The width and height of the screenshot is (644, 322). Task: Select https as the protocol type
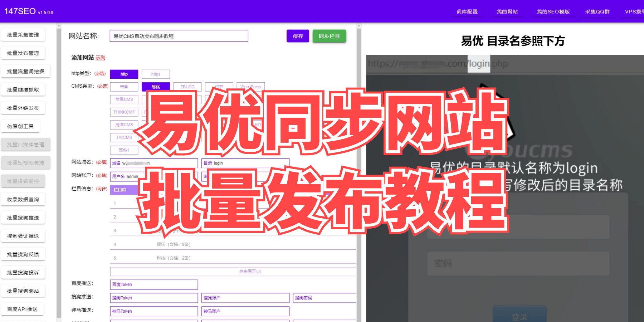point(156,74)
